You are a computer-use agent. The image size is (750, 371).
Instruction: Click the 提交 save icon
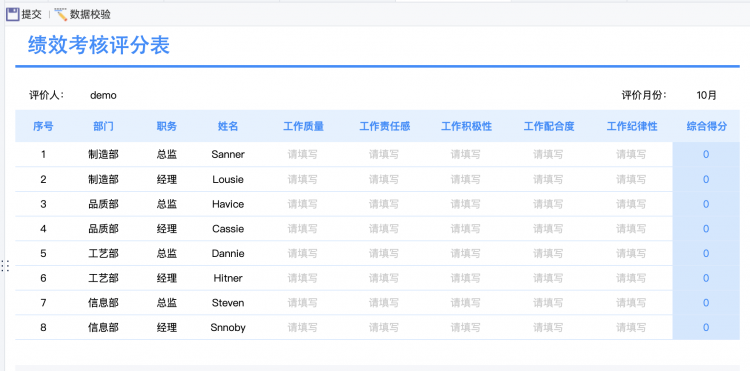12,14
